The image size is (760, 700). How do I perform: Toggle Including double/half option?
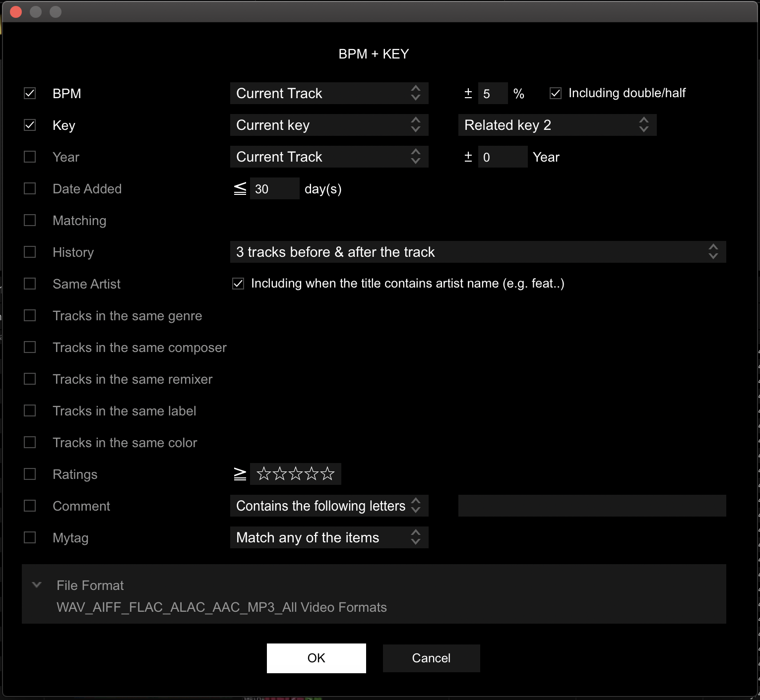point(556,93)
